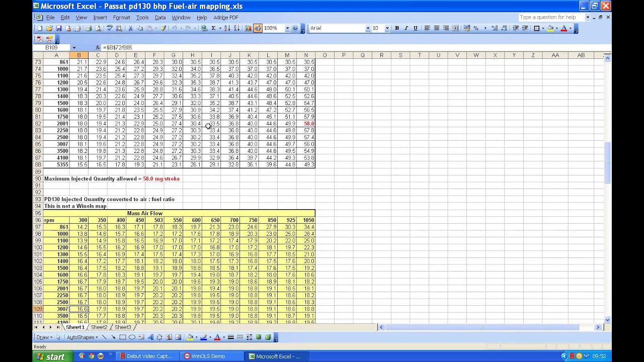The height and width of the screenshot is (362, 644).
Task: Click the Convert to Adobe PDF icon
Action: [x=40, y=39]
